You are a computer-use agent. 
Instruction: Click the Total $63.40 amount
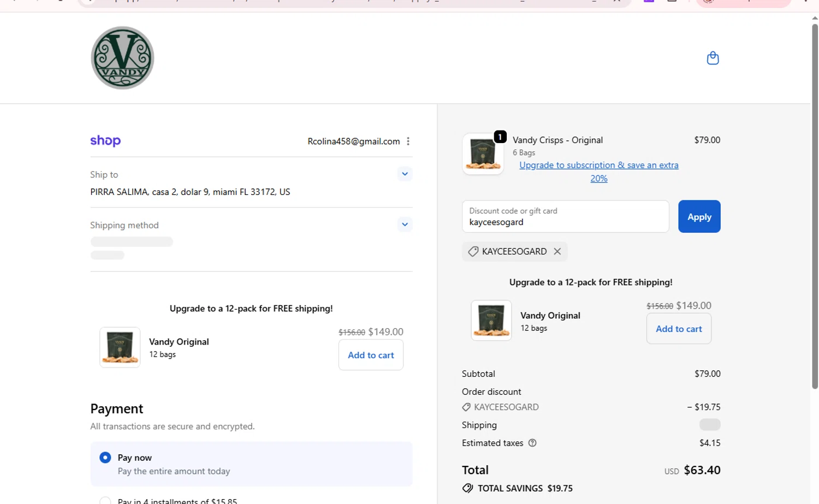tap(702, 470)
